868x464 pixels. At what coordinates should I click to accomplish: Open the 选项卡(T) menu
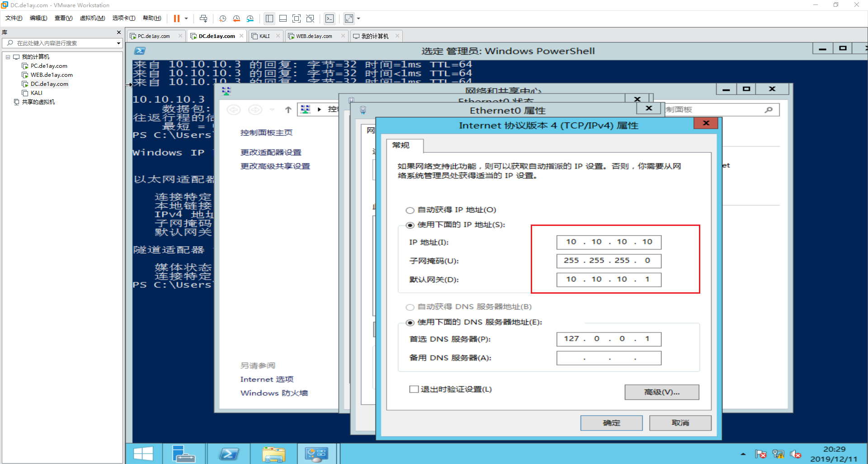[x=124, y=18]
